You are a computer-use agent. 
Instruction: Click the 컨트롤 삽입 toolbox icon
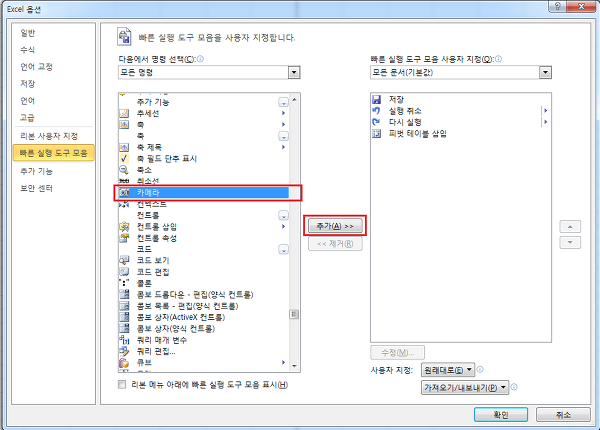124,226
